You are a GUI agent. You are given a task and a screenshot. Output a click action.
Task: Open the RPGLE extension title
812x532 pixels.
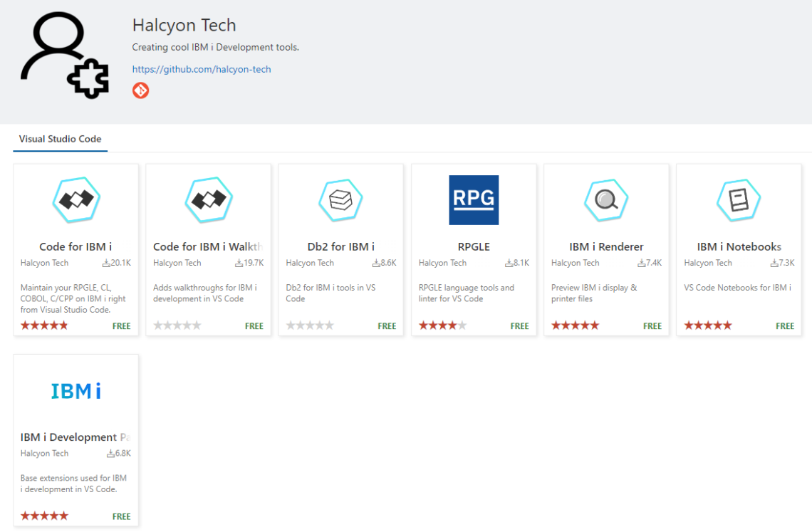[x=474, y=246]
